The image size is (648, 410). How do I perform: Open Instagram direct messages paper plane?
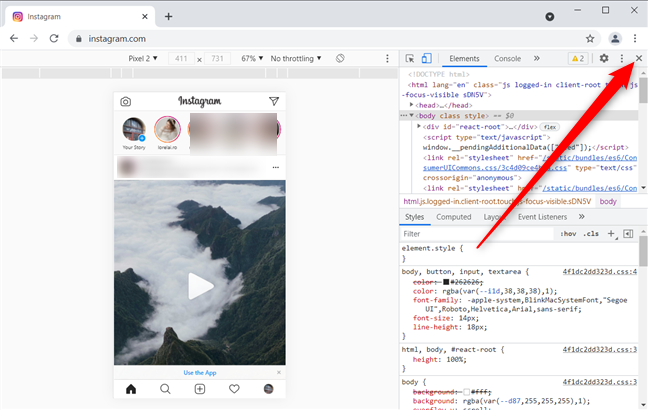coord(274,102)
